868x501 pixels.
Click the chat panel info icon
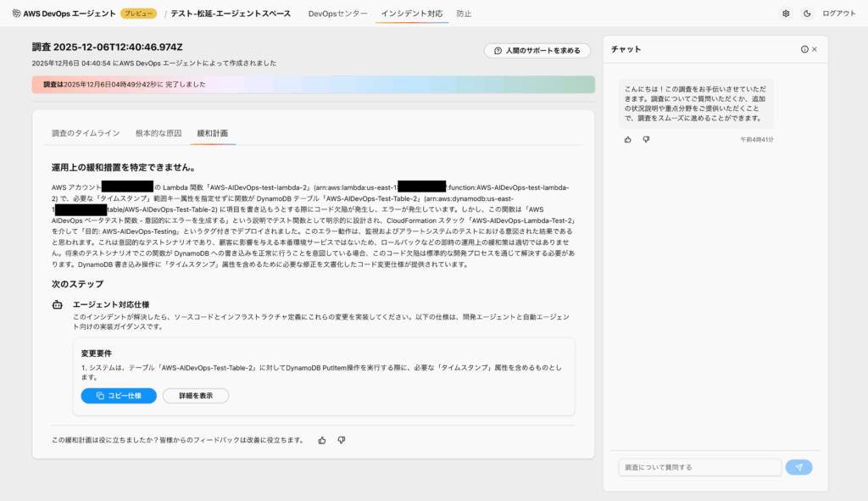(804, 49)
